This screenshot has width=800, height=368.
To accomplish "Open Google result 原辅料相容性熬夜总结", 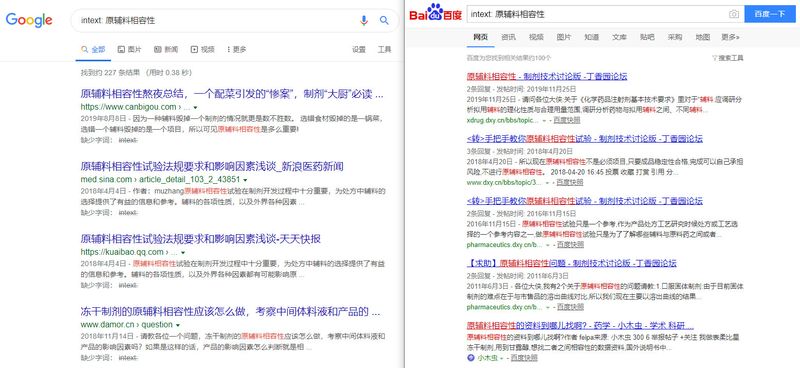I will point(232,94).
